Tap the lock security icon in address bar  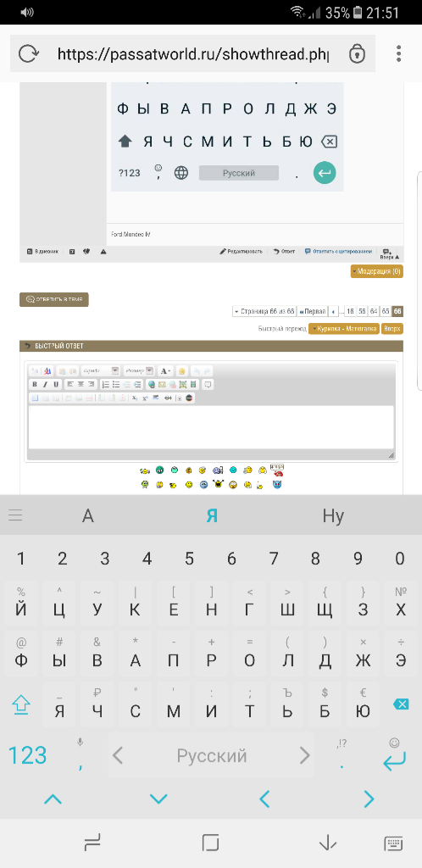tap(357, 53)
